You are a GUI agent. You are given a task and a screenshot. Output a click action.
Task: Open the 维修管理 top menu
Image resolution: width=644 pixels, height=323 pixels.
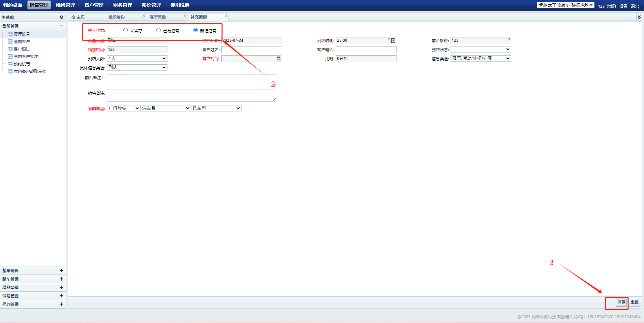click(x=65, y=5)
